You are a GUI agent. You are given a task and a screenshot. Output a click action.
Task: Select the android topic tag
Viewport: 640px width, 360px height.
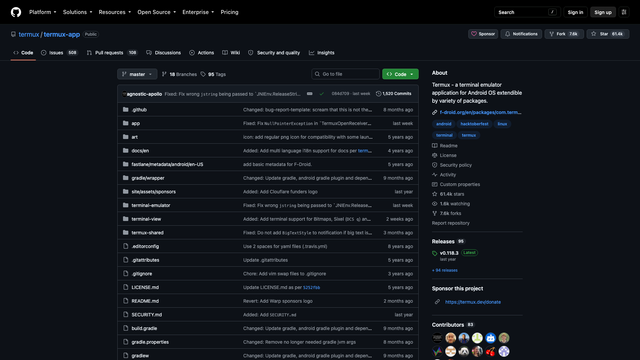(444, 124)
